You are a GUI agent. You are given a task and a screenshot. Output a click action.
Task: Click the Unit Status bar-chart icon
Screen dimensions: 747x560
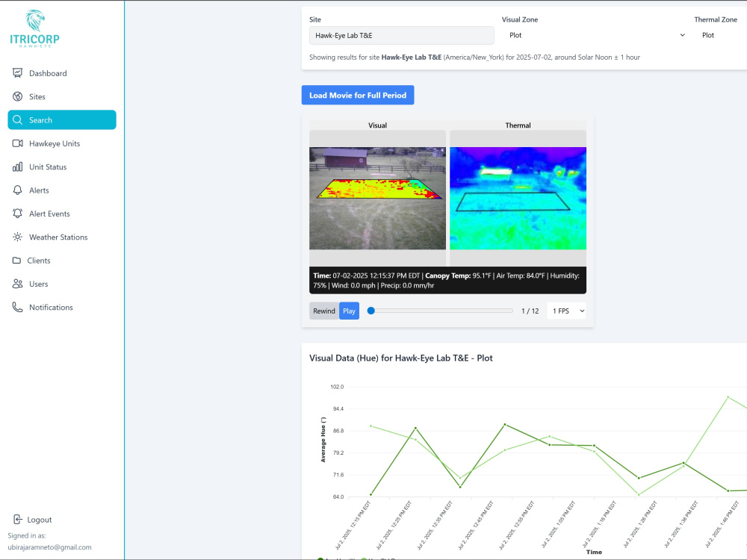pyautogui.click(x=18, y=167)
